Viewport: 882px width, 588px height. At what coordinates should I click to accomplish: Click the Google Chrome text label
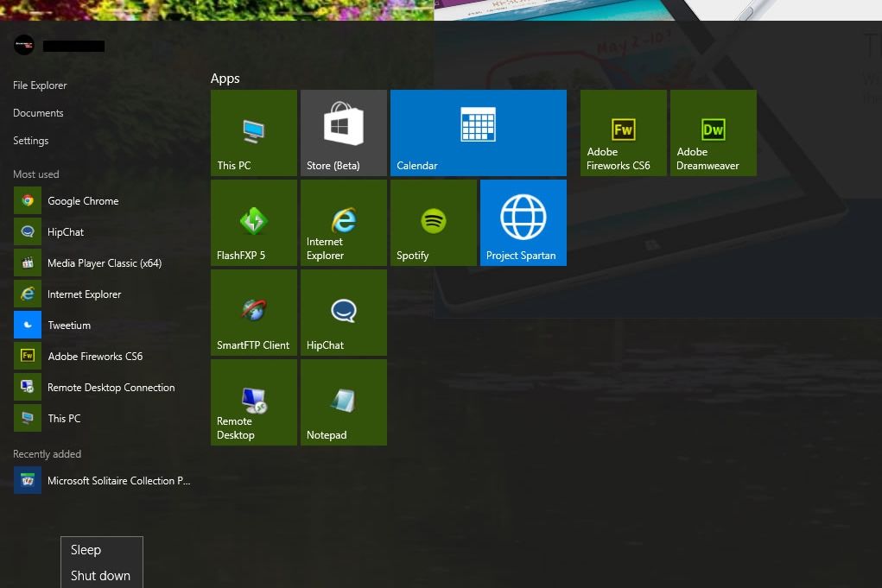(x=83, y=201)
